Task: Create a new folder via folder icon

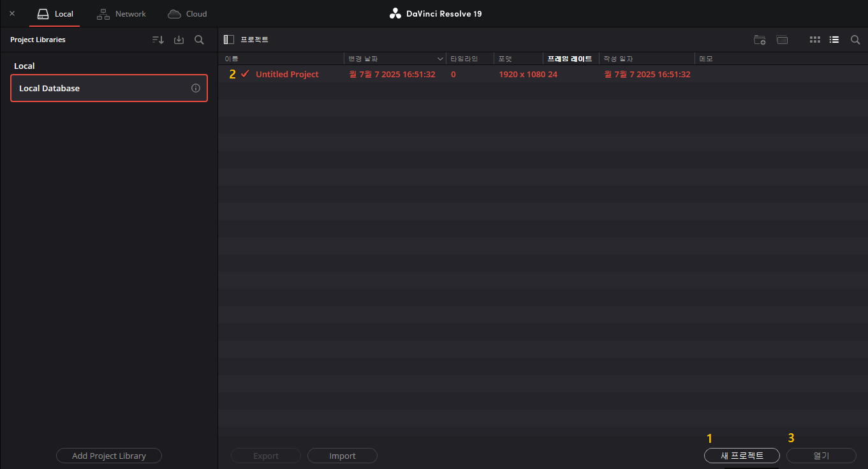Action: tap(760, 40)
